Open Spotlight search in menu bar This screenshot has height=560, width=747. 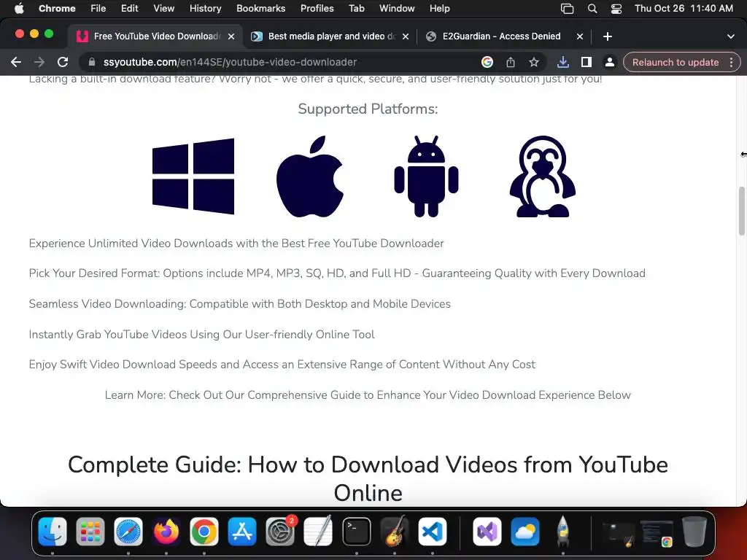click(592, 9)
